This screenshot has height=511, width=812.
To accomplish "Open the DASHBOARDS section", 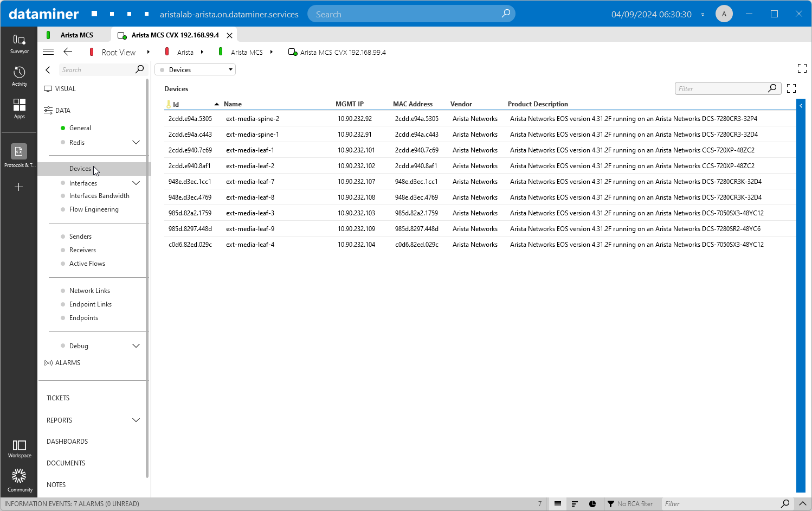I will pos(67,441).
